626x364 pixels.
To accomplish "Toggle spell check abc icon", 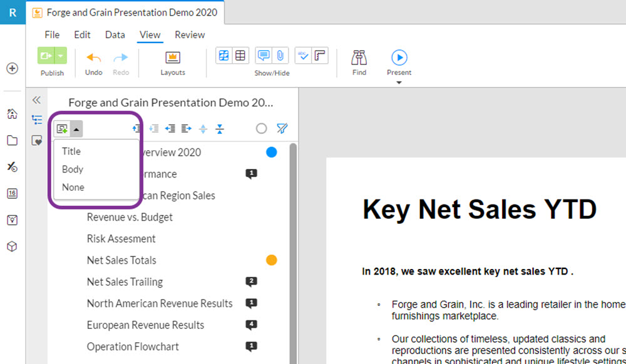I will point(304,56).
